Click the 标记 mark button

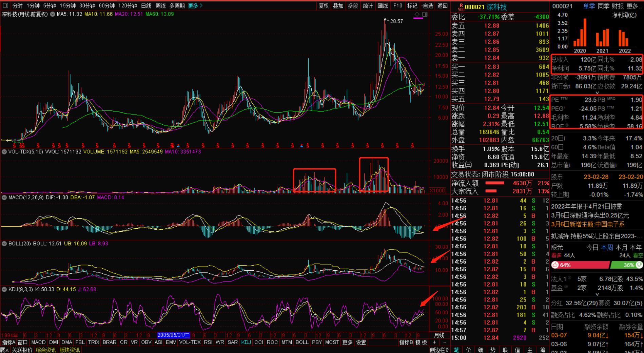(x=412, y=6)
